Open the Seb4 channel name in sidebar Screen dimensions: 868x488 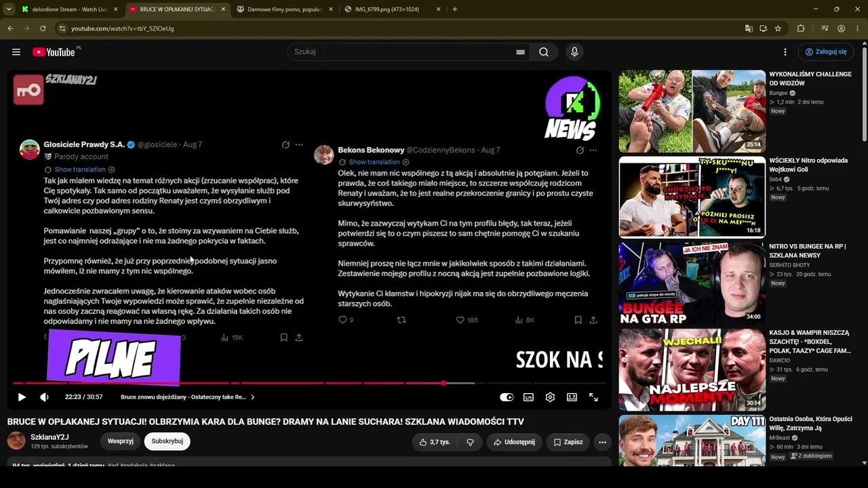point(776,180)
